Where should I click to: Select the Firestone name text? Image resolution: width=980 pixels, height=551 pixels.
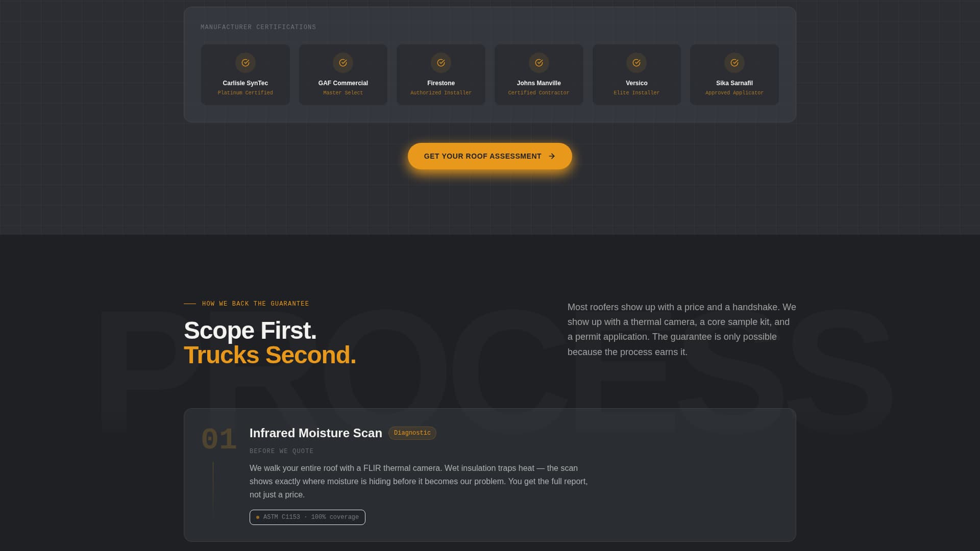pyautogui.click(x=441, y=83)
